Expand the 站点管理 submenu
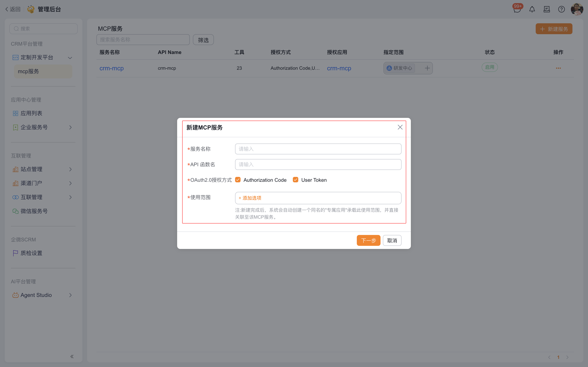 (x=70, y=169)
